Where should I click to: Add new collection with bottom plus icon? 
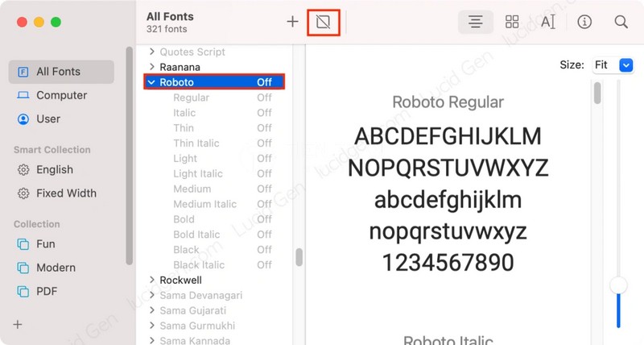coord(18,324)
